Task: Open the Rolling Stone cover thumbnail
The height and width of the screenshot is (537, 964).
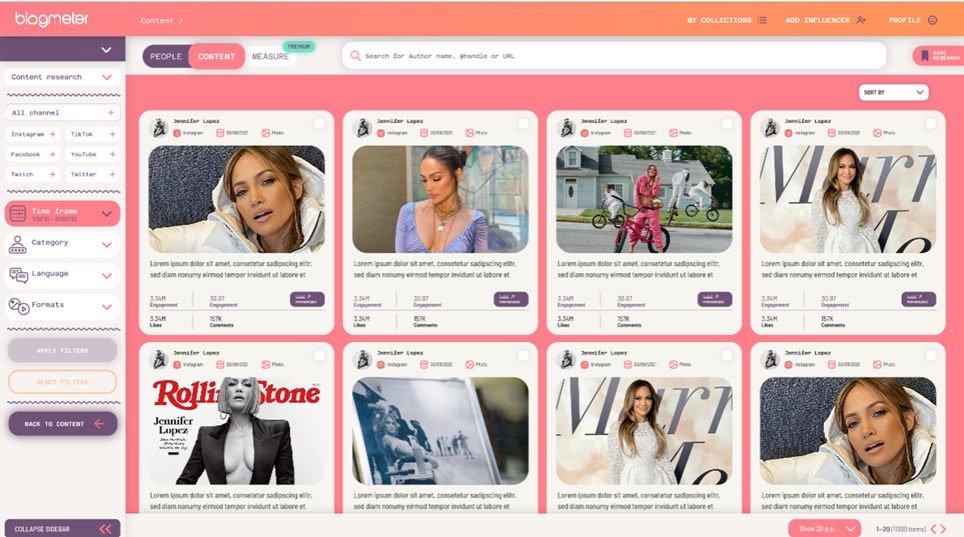Action: 237,431
